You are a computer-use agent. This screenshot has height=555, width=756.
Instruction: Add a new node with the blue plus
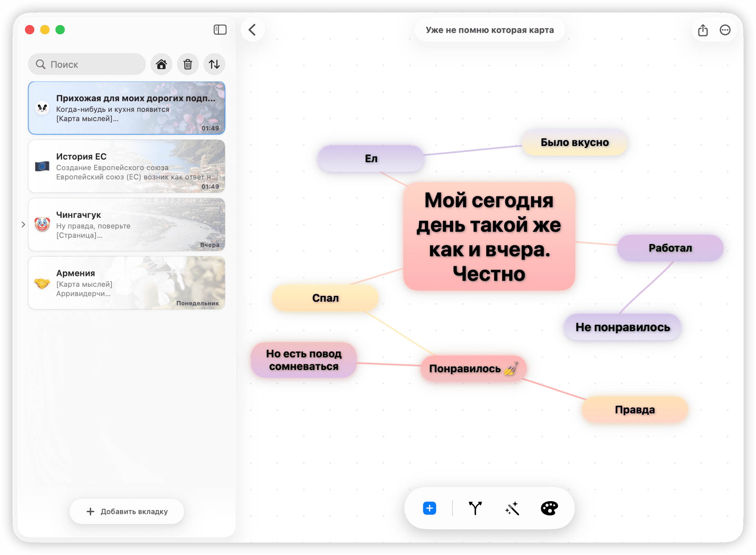pyautogui.click(x=429, y=508)
